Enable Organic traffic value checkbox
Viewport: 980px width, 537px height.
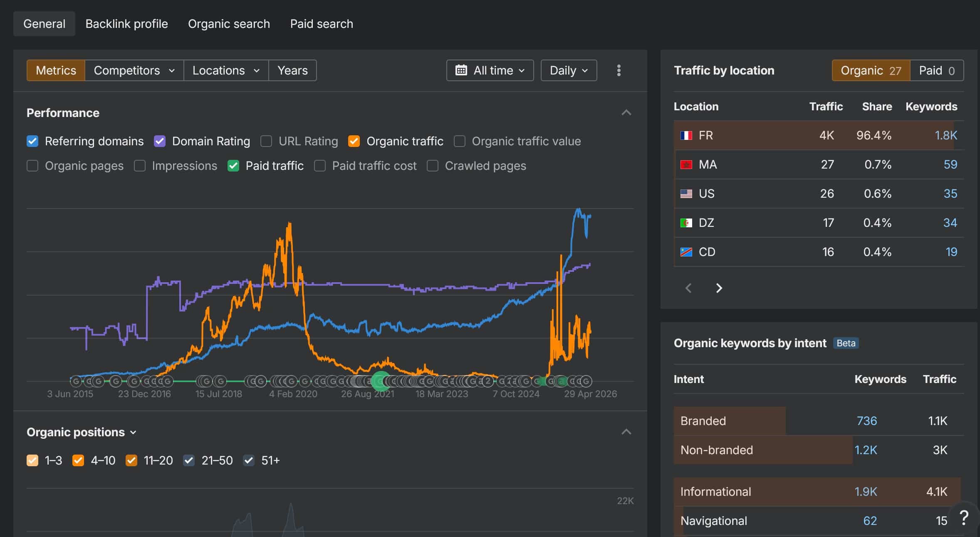tap(460, 141)
